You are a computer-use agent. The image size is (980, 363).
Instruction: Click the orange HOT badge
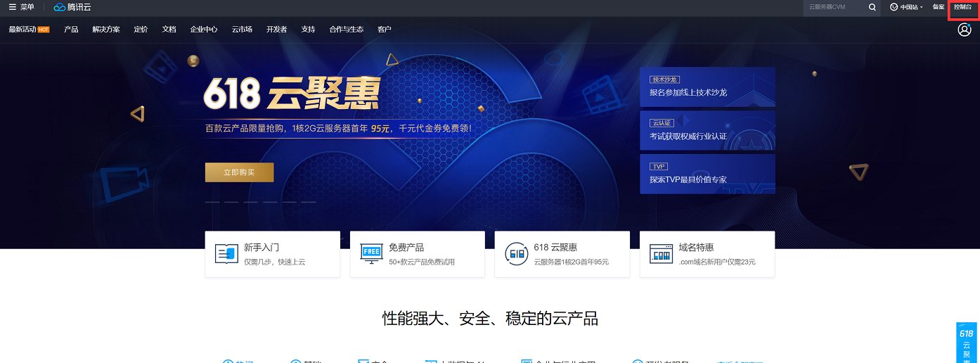click(44, 30)
